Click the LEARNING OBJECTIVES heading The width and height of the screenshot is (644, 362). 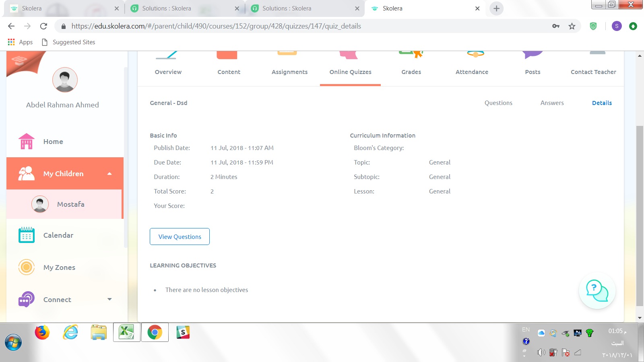pos(183,265)
